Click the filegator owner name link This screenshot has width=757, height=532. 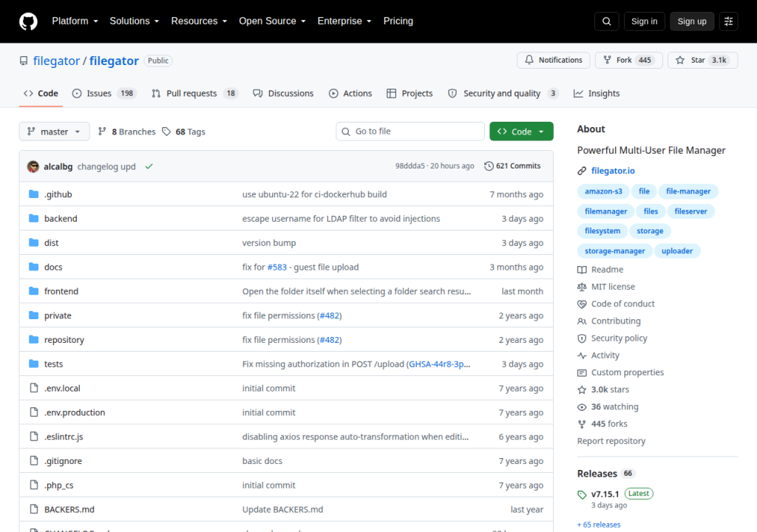click(x=56, y=61)
